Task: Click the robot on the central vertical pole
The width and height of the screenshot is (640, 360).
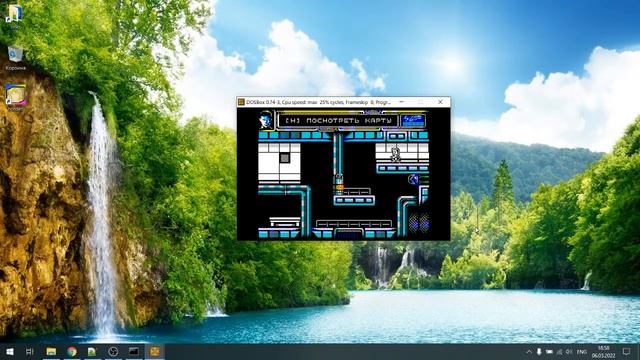Action: (339, 183)
